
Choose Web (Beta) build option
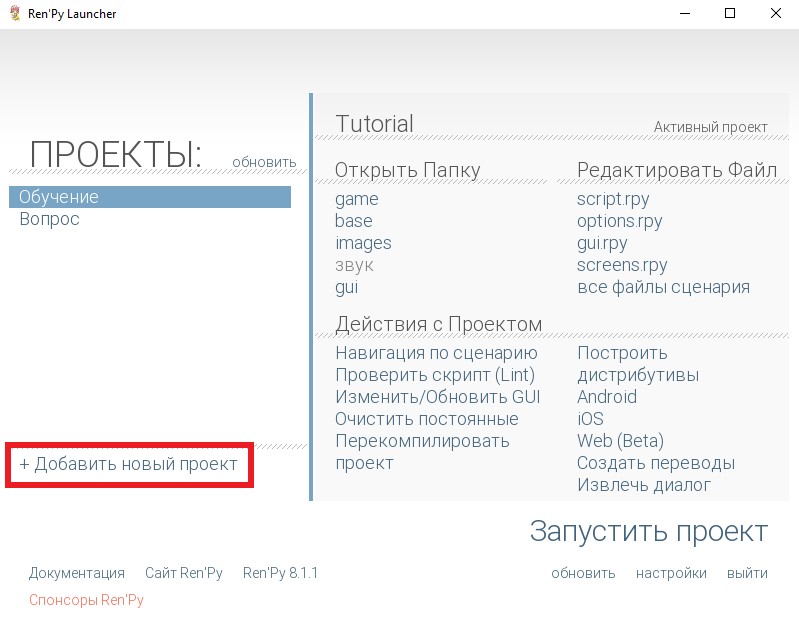tap(620, 441)
